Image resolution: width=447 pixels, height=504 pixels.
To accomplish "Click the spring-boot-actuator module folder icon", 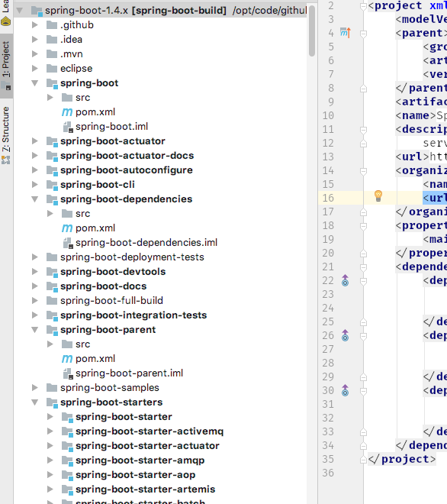I will point(52,141).
